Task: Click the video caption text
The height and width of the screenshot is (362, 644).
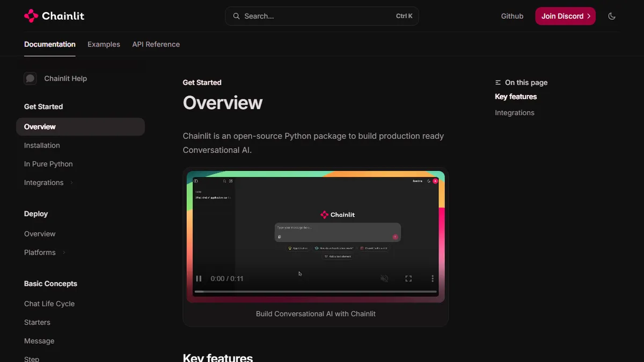Action: 316,314
